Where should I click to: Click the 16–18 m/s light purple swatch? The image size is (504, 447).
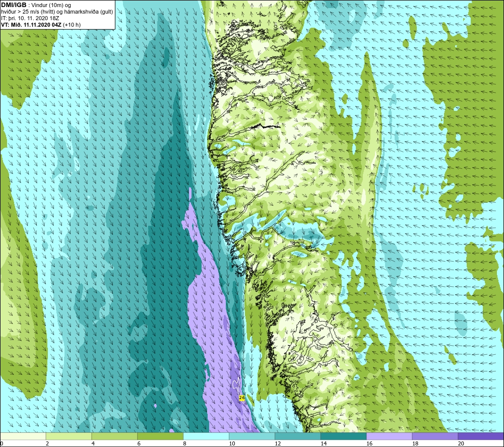389,436
